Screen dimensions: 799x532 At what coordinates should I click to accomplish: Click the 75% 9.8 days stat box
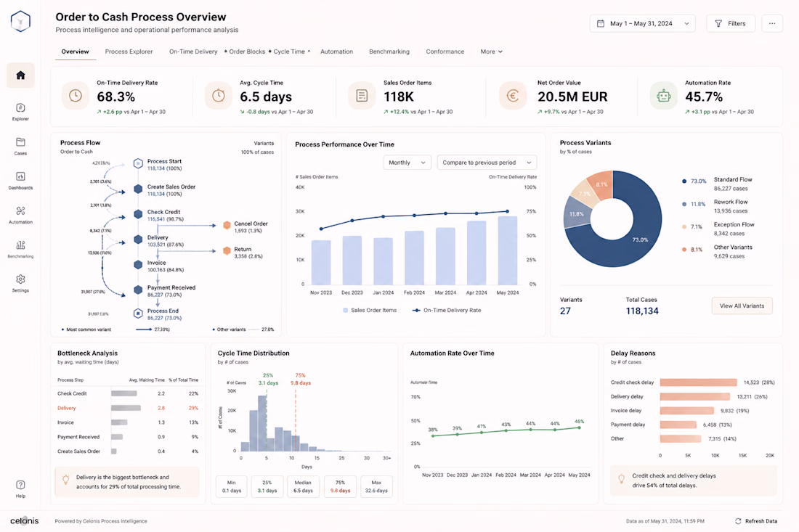pos(340,486)
